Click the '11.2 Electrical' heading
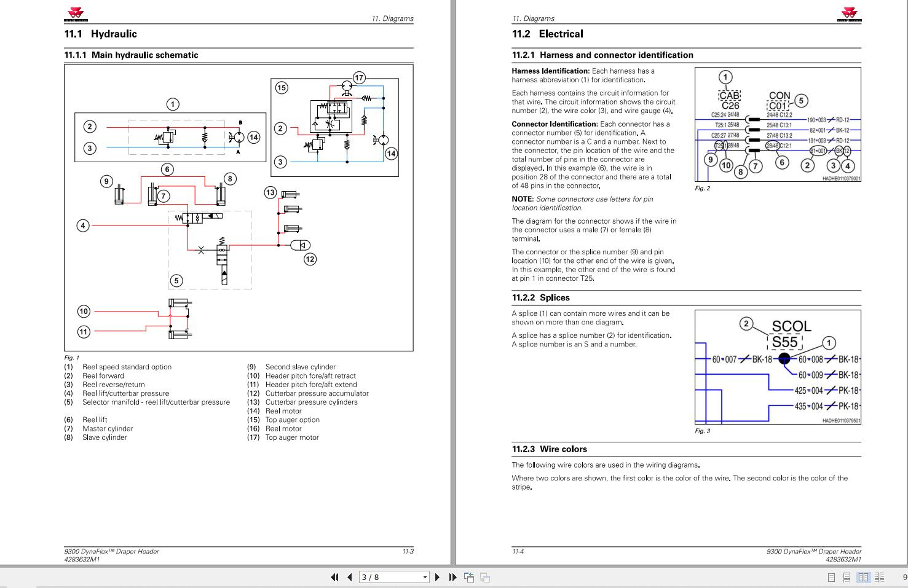 coord(548,34)
